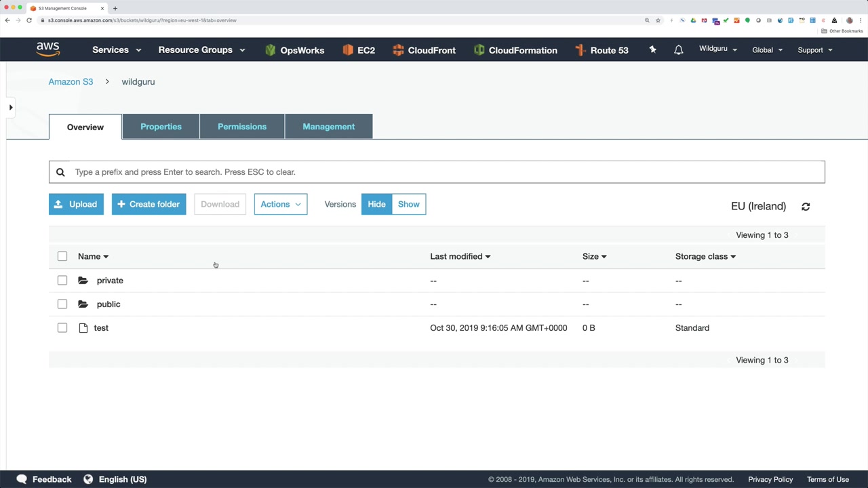Click the prefix search input field
The width and height of the screenshot is (868, 488).
437,172
